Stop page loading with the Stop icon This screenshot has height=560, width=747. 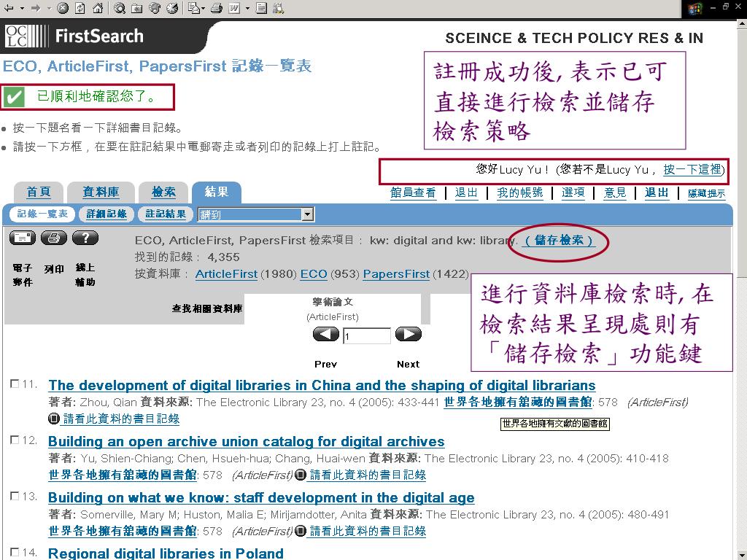(x=63, y=8)
